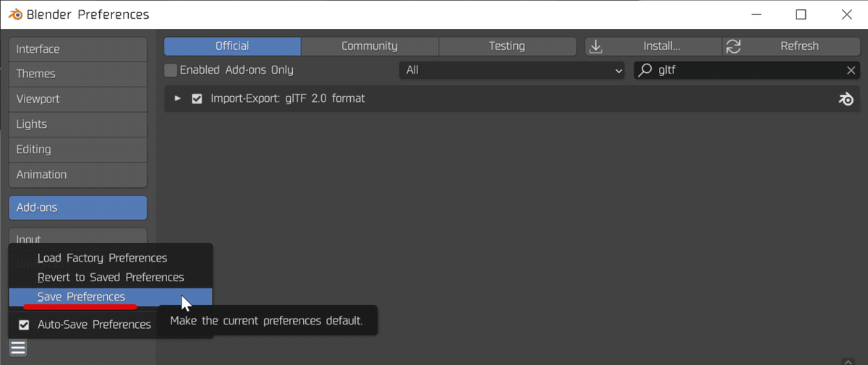Click the Import-Export: glTF 2.0 format label
Image resolution: width=868 pixels, height=365 pixels.
pos(288,98)
